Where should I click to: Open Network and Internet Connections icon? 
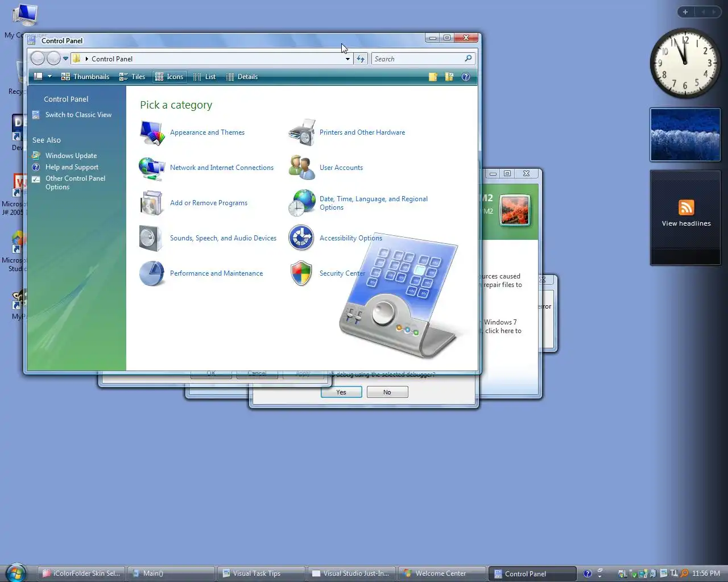click(152, 168)
